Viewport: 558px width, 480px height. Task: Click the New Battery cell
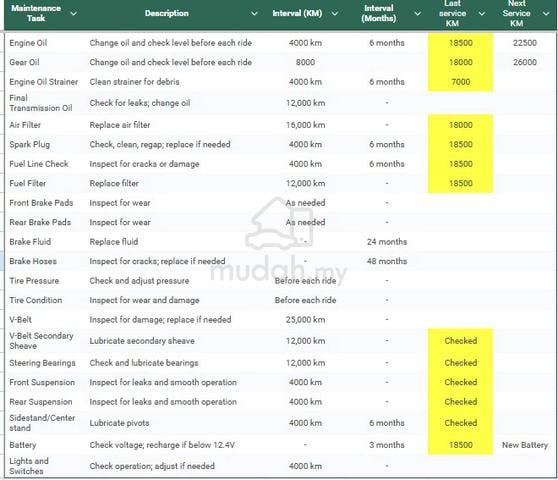pyautogui.click(x=525, y=445)
